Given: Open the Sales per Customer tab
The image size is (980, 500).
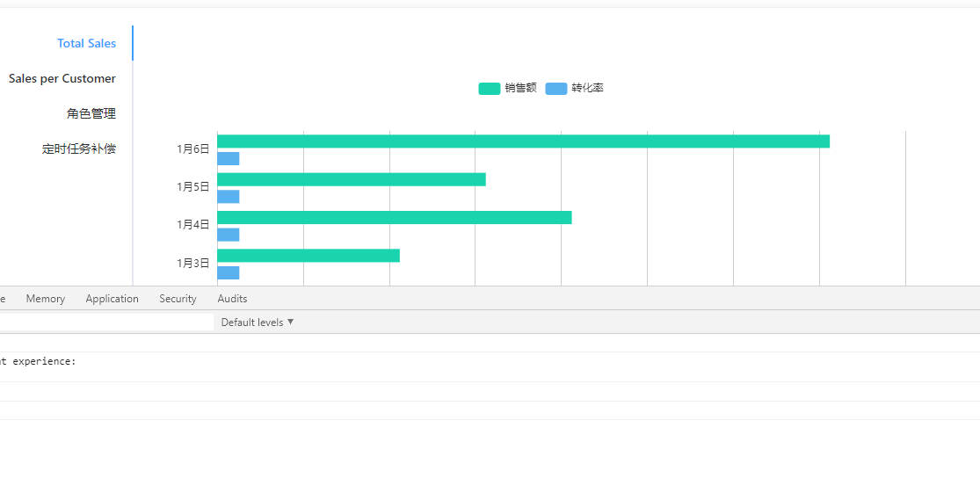Looking at the screenshot, I should [62, 79].
